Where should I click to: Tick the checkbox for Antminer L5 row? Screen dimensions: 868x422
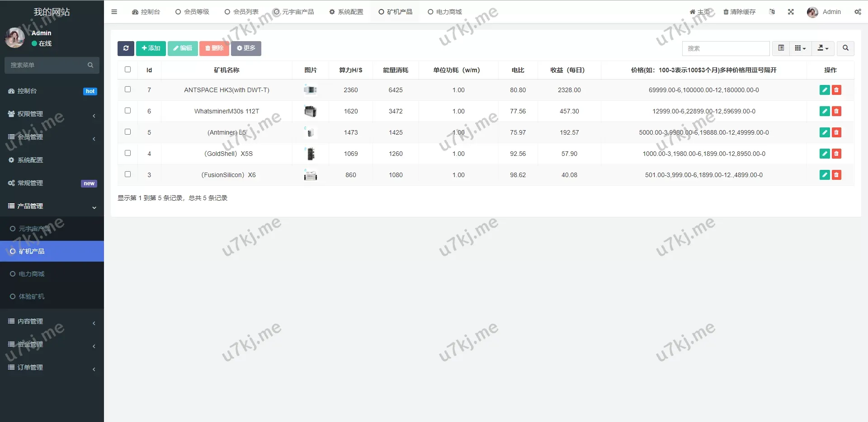127,132
